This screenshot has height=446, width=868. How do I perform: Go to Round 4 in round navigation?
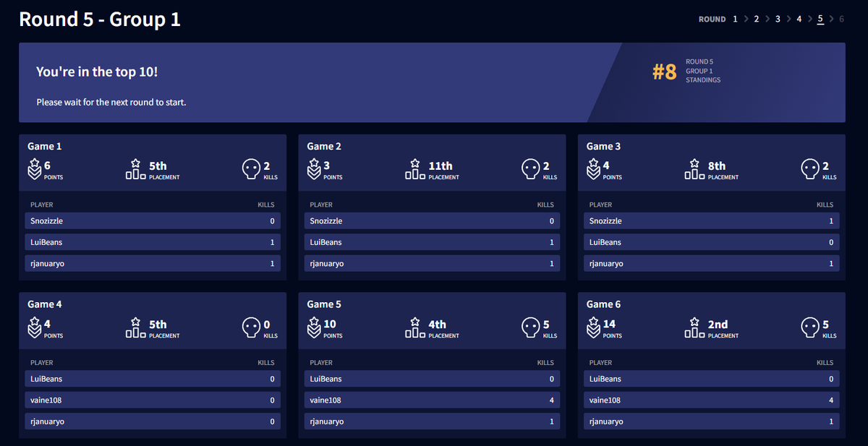pos(799,19)
